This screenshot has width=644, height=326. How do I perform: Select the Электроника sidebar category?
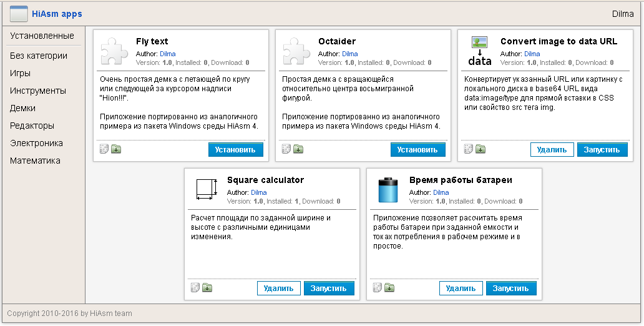36,143
